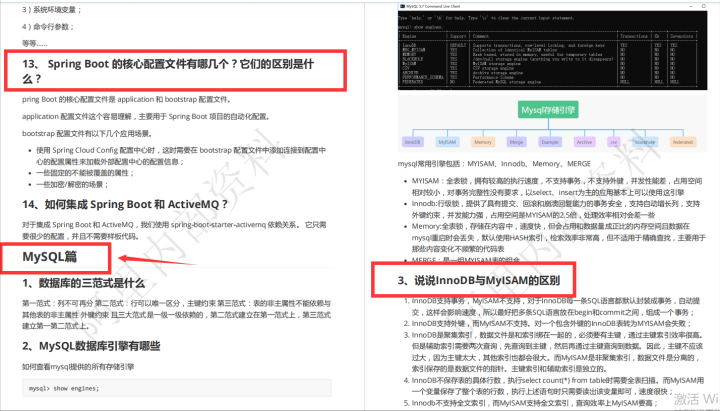Image resolution: width=720 pixels, height=411 pixels.
Task: Select the 'federated' node in the engine diagram
Action: pyautogui.click(x=682, y=142)
